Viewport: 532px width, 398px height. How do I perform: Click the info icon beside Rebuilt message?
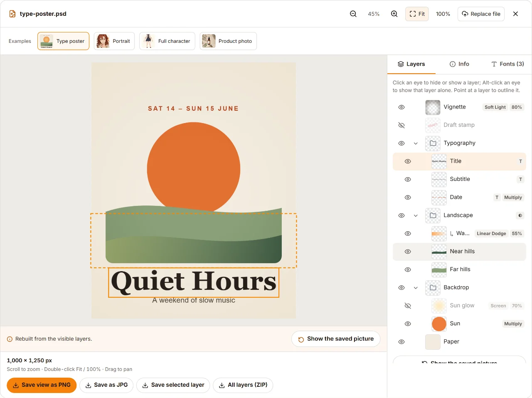pyautogui.click(x=10, y=339)
